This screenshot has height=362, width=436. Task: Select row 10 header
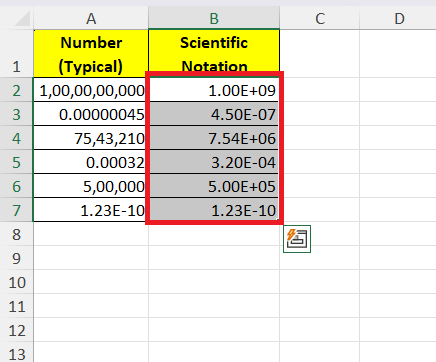[x=17, y=282]
